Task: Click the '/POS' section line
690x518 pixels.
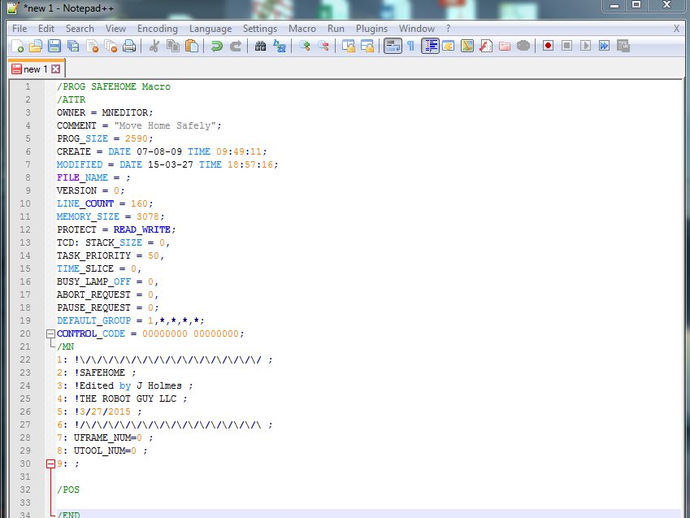Action: [68, 490]
